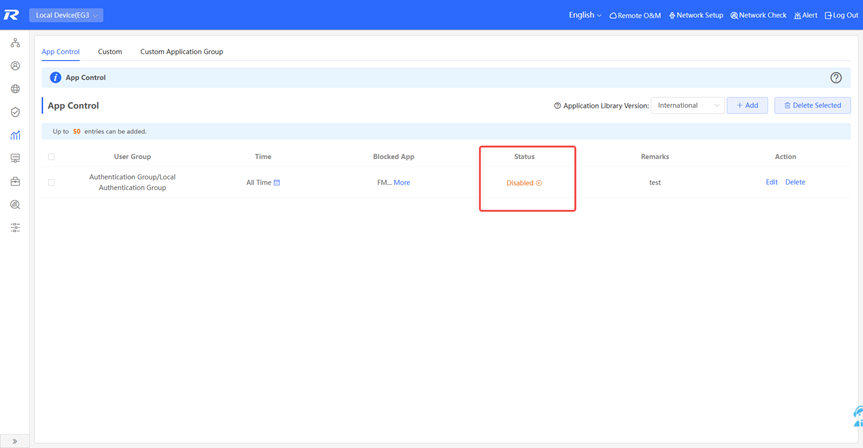The height and width of the screenshot is (448, 863).
Task: Open the system settings sliders icon
Action: pyautogui.click(x=15, y=228)
